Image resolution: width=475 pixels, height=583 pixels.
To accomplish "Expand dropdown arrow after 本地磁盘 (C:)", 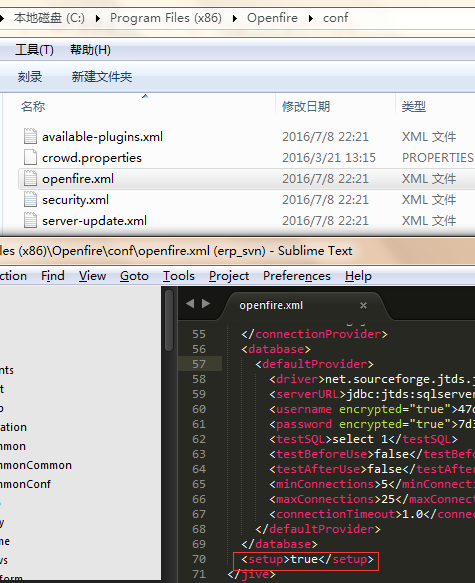I will 97,18.
